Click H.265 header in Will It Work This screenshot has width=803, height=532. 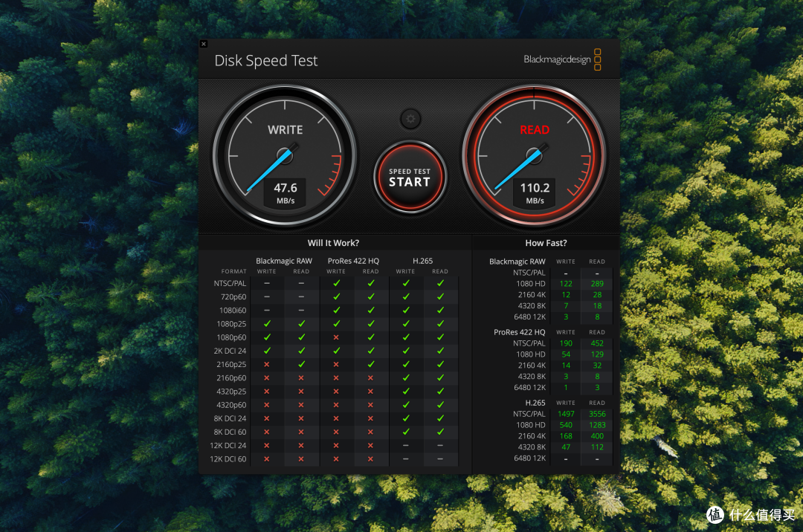(x=422, y=261)
